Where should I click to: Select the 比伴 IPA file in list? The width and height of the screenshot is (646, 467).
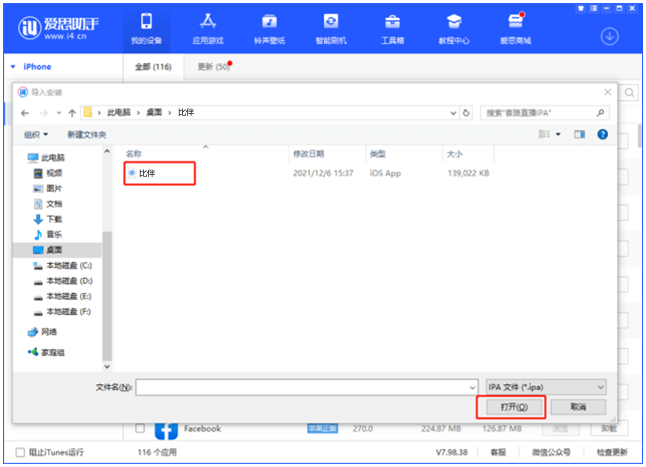[x=147, y=173]
